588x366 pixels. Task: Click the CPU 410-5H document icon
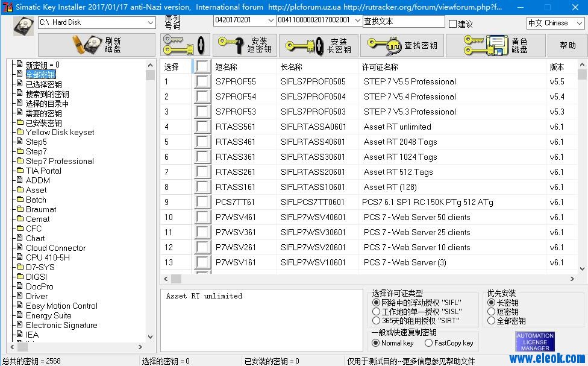(20, 257)
